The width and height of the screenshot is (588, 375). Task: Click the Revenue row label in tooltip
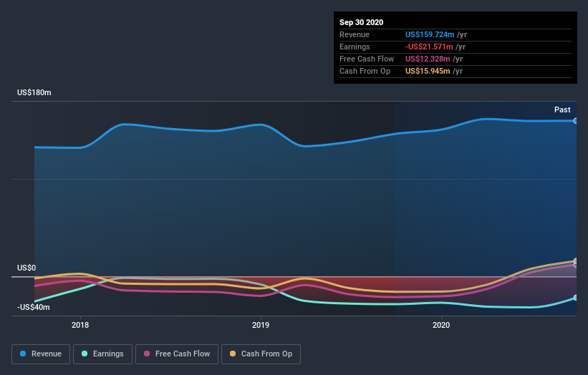tap(355, 35)
